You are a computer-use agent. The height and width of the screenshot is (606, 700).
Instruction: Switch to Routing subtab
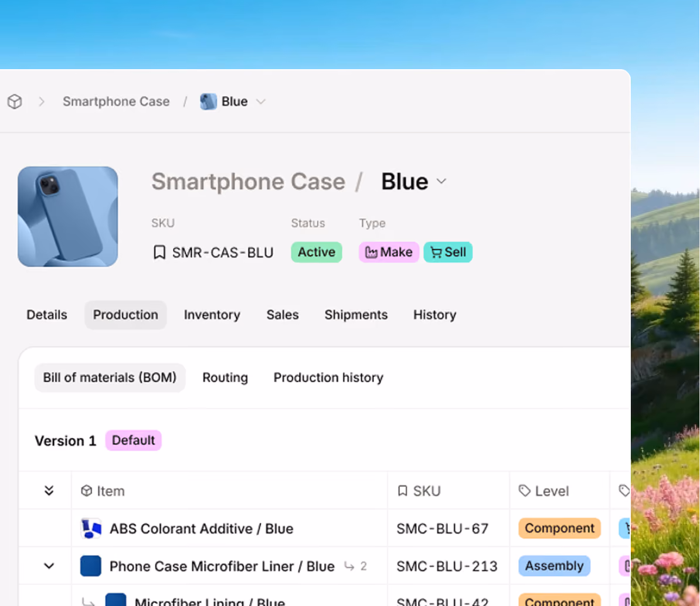(x=225, y=377)
